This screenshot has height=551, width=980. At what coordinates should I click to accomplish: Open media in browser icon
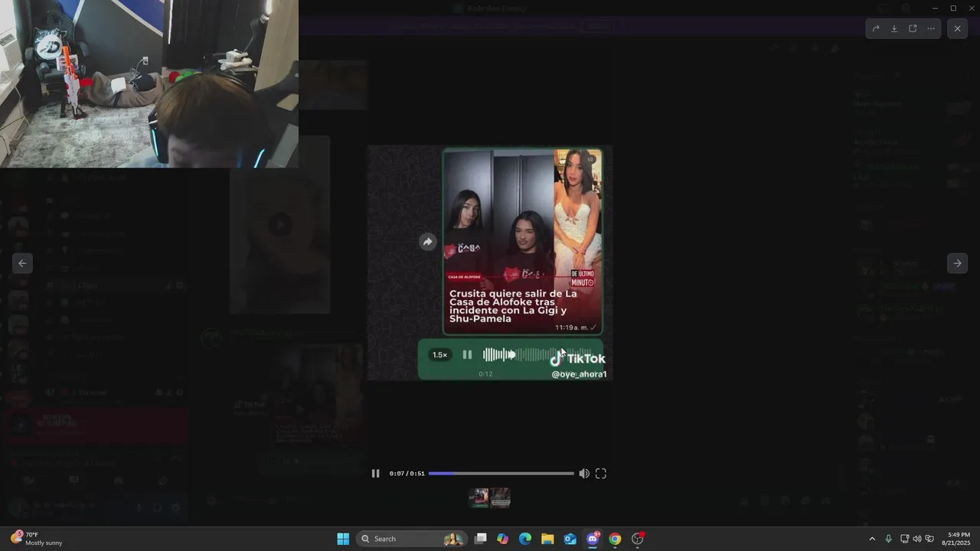[x=913, y=28]
